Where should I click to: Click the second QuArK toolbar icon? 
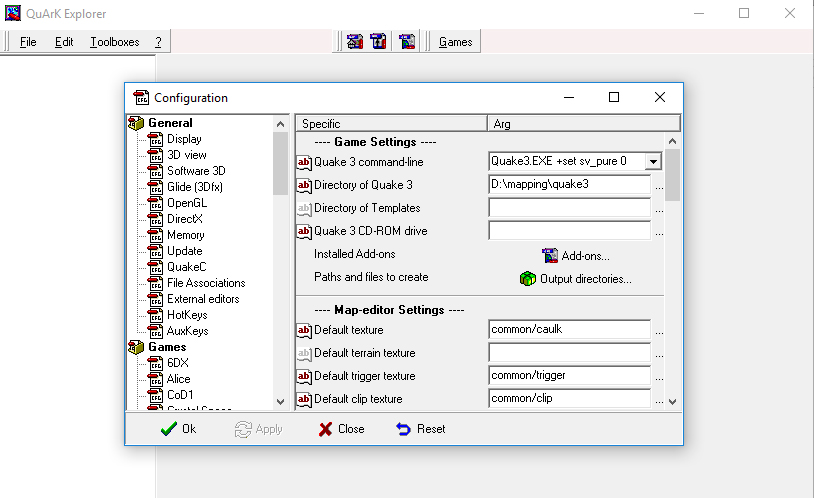378,42
